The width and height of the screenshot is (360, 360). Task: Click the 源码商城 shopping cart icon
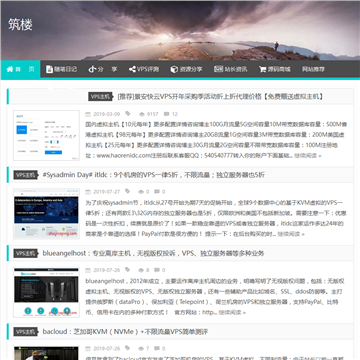pos(262,69)
